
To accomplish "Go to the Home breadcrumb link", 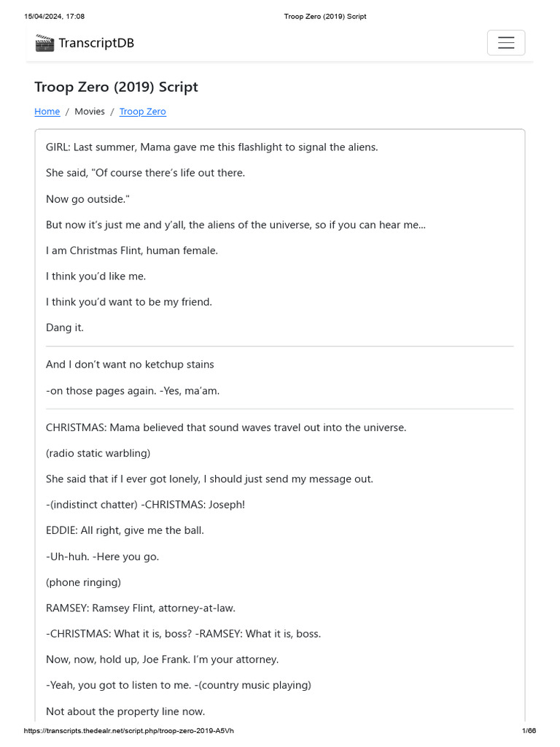I will coord(47,112).
